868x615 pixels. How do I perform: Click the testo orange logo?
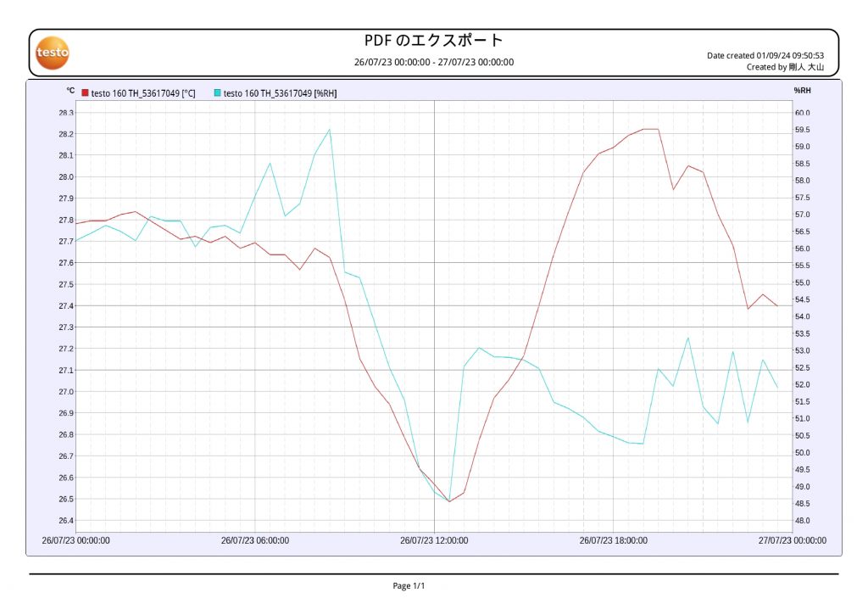point(53,53)
